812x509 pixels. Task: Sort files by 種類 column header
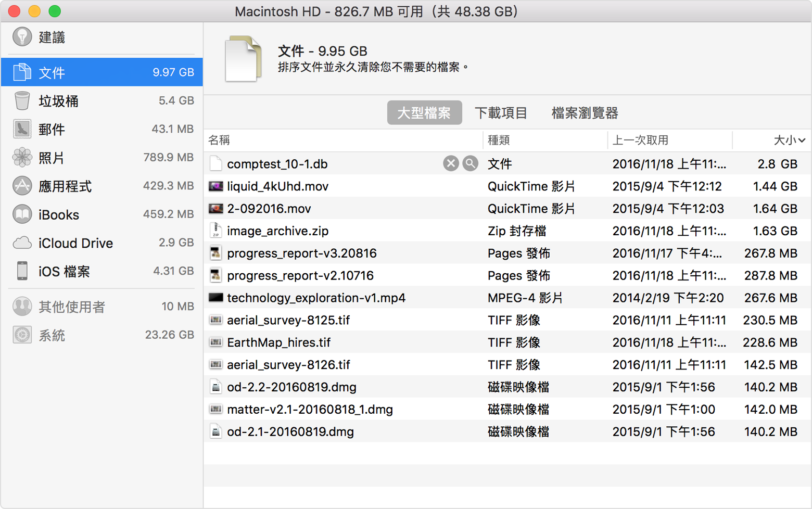[499, 140]
